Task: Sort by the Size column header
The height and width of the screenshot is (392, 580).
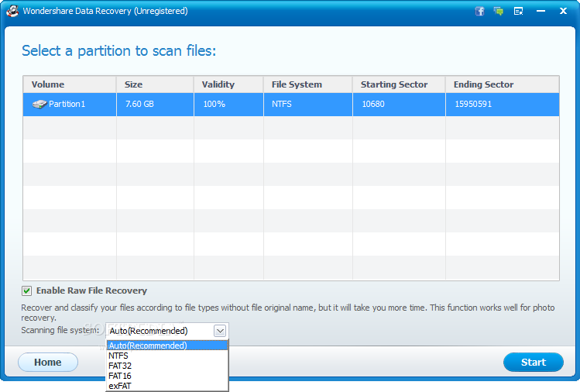Action: 155,84
